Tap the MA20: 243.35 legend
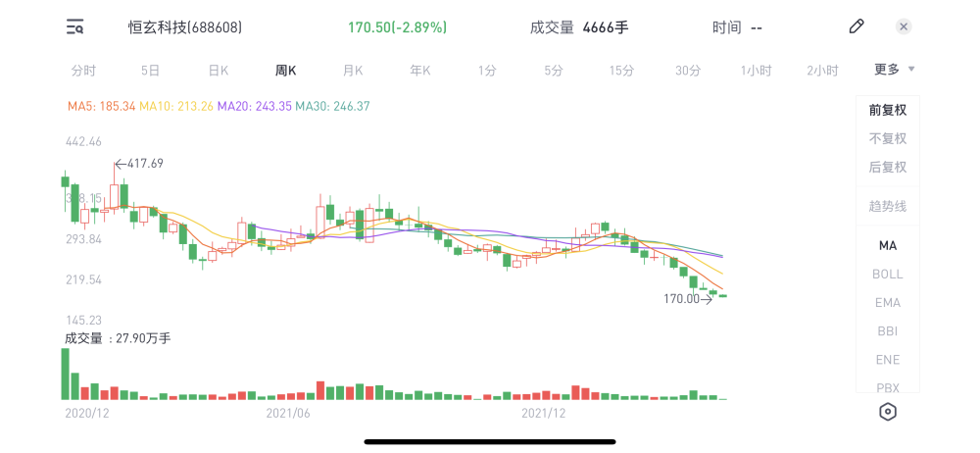Image resolution: width=980 pixels, height=453 pixels. coord(255,106)
